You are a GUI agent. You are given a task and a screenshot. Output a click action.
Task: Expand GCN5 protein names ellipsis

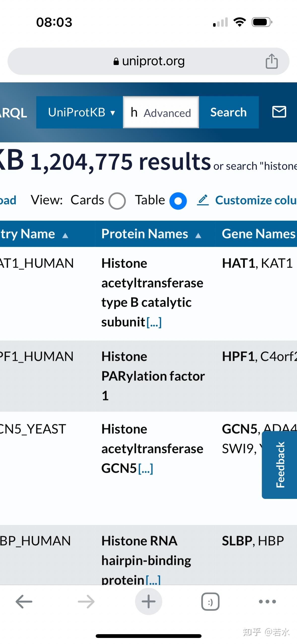click(x=146, y=469)
